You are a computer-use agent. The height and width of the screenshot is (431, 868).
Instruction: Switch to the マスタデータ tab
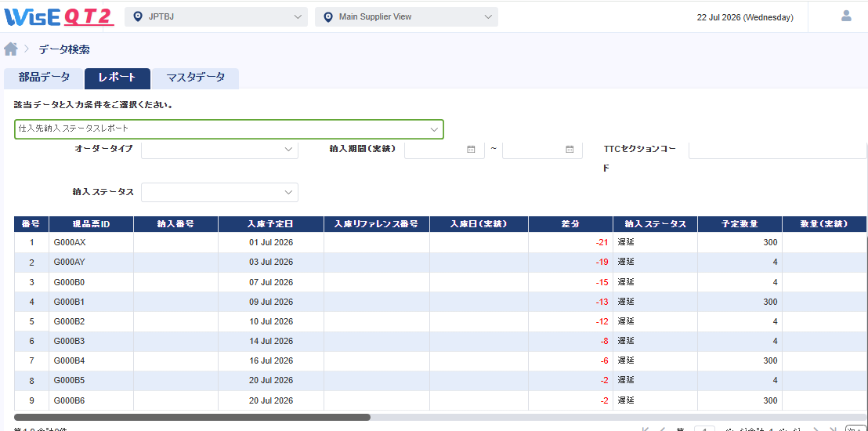(x=195, y=78)
